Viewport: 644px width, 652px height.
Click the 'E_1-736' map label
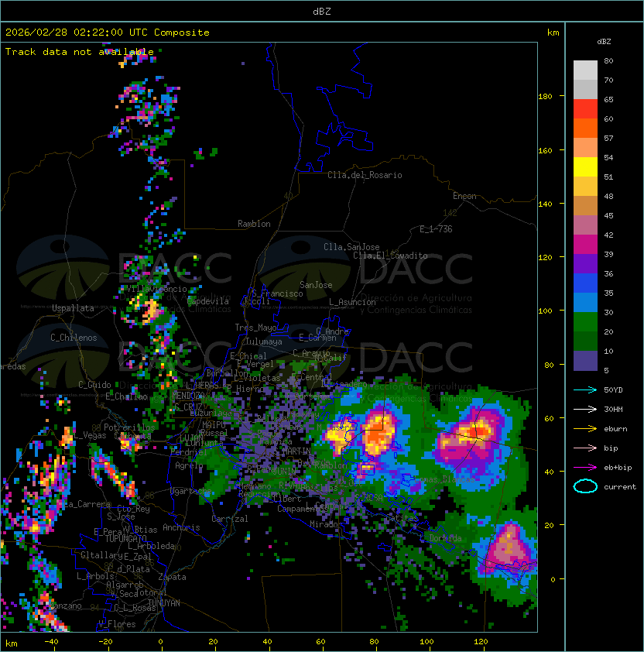click(436, 229)
